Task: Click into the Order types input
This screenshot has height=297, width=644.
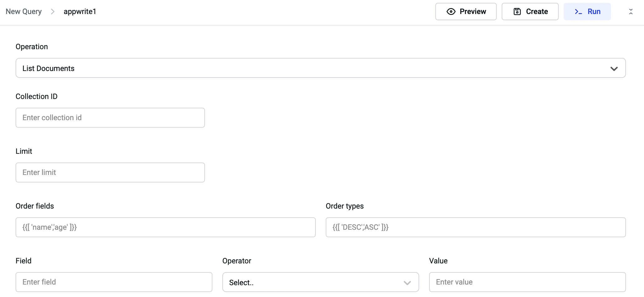Action: click(x=476, y=227)
